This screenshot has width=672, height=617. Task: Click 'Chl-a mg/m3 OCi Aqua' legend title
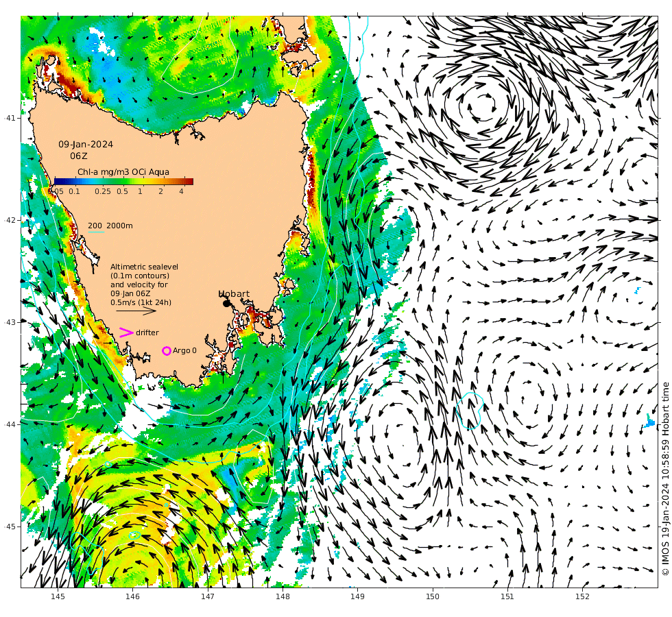point(123,172)
